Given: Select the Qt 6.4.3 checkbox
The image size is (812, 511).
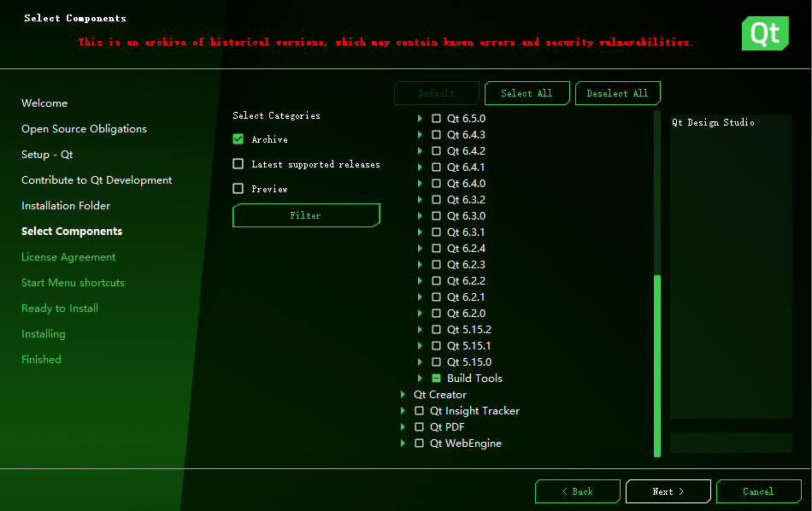Looking at the screenshot, I should (437, 135).
